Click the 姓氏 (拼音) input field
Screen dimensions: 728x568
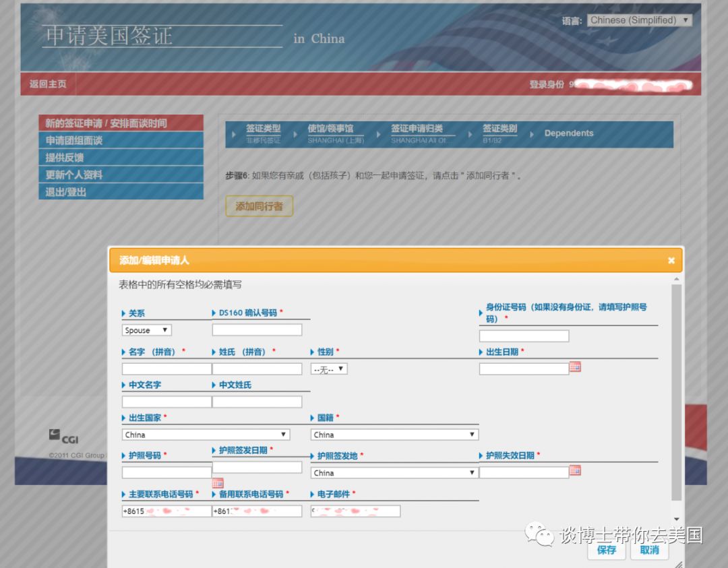(x=257, y=369)
